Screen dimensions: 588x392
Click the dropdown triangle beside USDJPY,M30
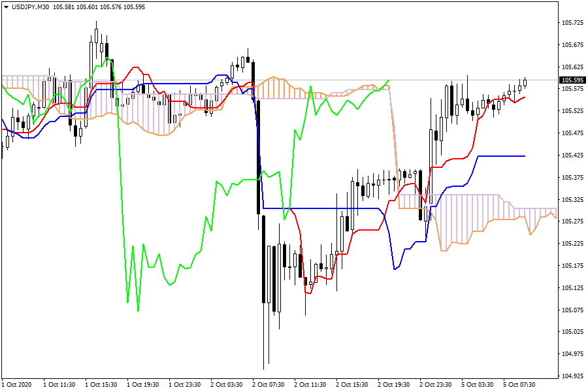click(6, 7)
